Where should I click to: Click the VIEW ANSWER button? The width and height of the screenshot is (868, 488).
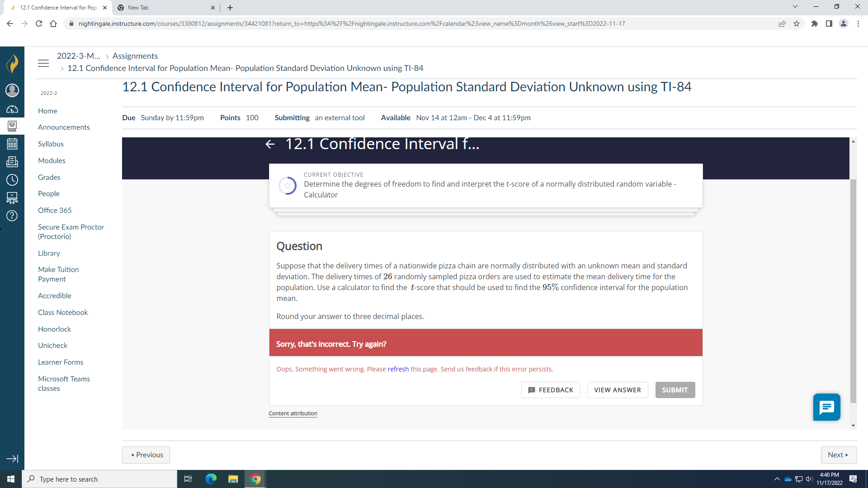(x=617, y=390)
